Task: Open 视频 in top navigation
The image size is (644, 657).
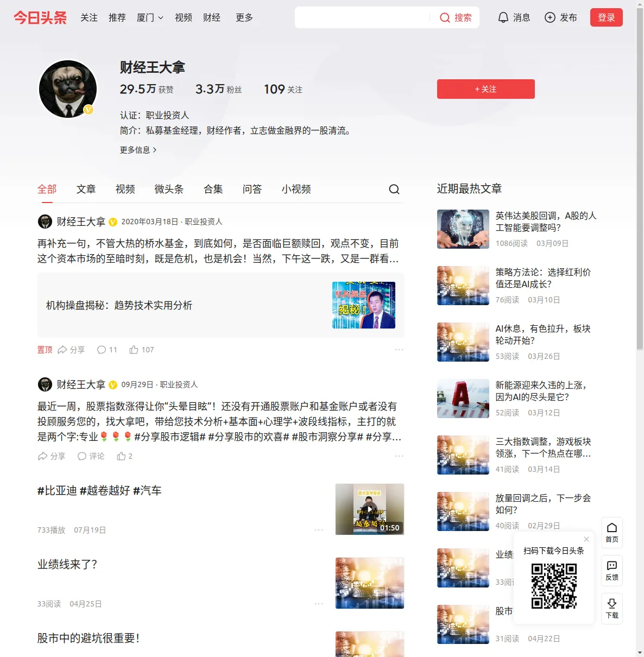Action: (184, 18)
